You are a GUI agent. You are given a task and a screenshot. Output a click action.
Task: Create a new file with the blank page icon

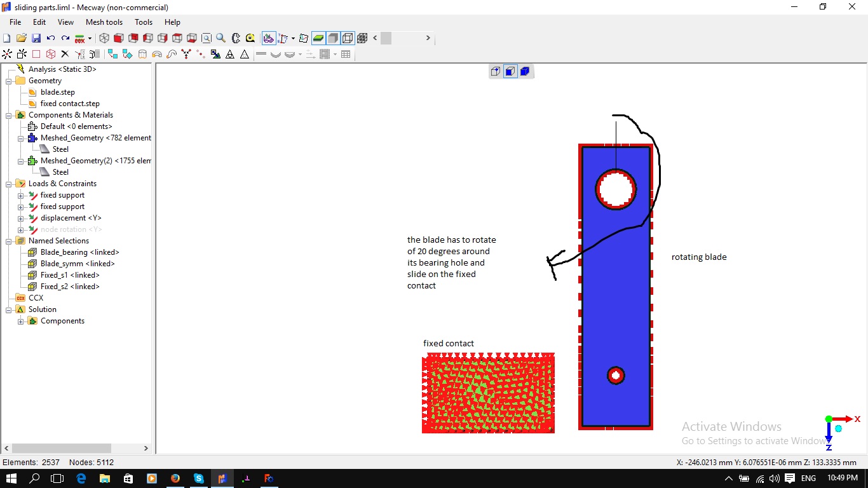(7, 38)
